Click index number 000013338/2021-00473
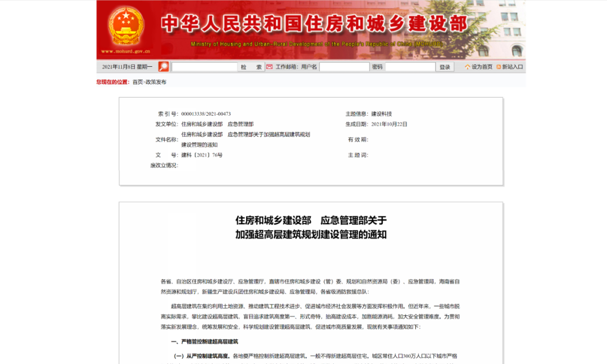This screenshot has height=364, width=607. click(x=206, y=113)
